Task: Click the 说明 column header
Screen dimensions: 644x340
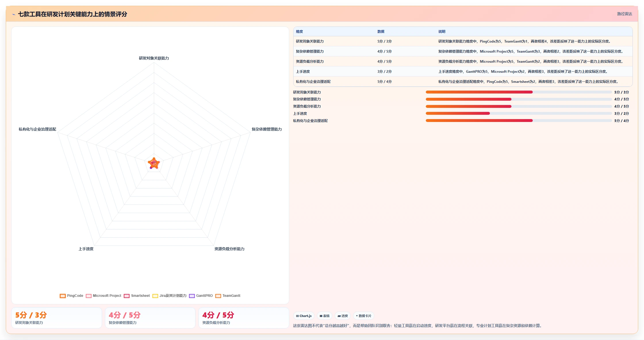Action: pos(442,32)
